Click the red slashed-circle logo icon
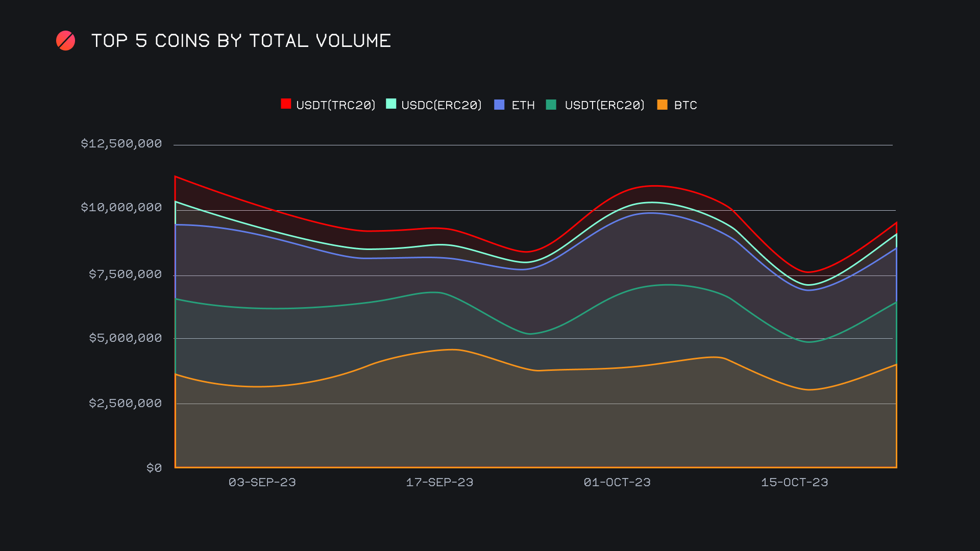This screenshot has height=551, width=980. 65,41
